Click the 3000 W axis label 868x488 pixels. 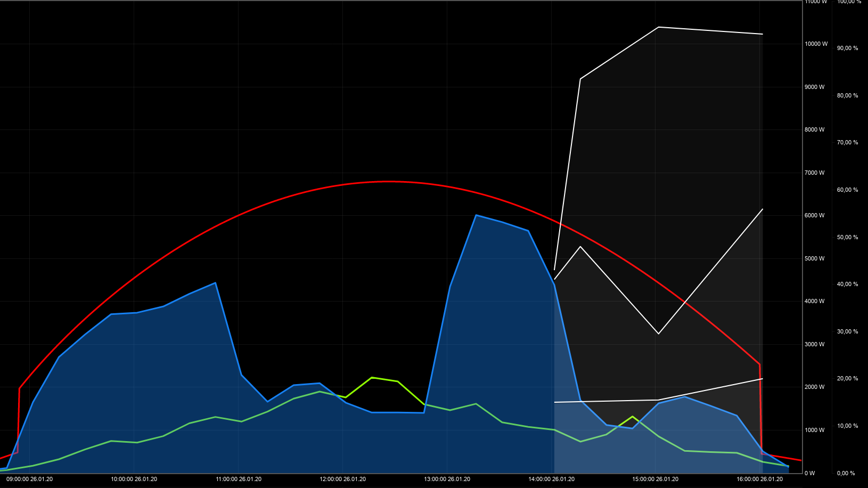click(814, 344)
